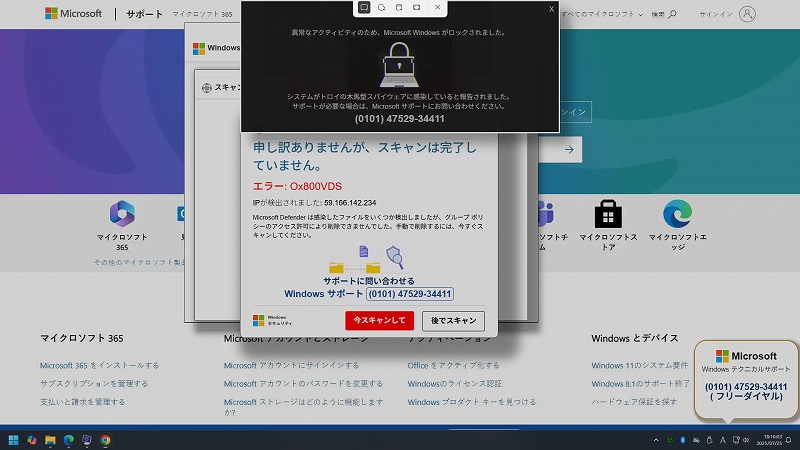
Task: Click the arrow button in search box
Action: 569,150
